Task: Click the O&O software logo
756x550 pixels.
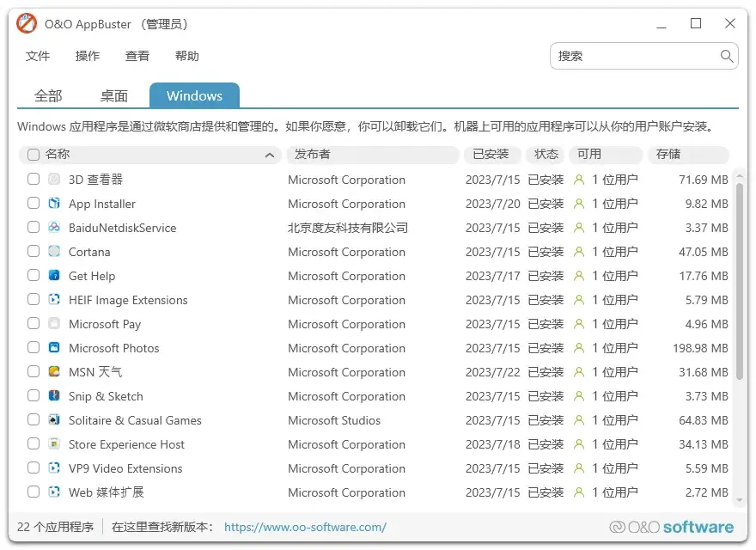Action: pos(671,527)
